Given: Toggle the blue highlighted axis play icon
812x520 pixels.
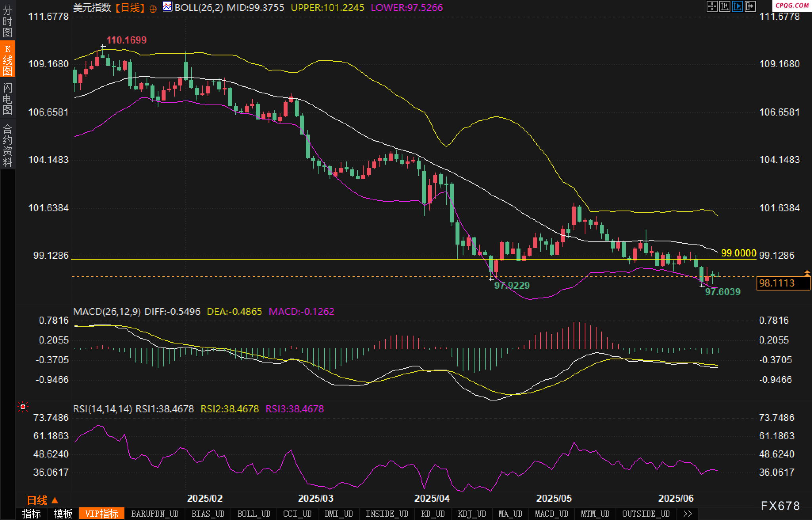Looking at the screenshot, I should point(737,6).
